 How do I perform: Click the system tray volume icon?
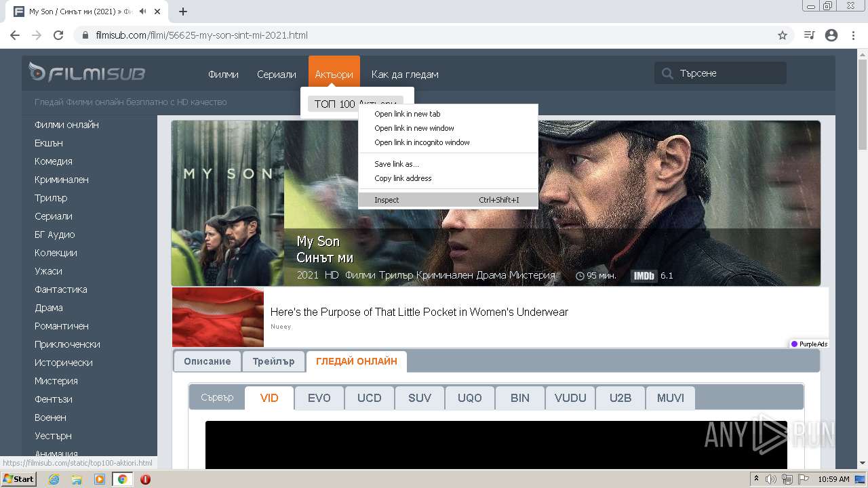tap(771, 479)
